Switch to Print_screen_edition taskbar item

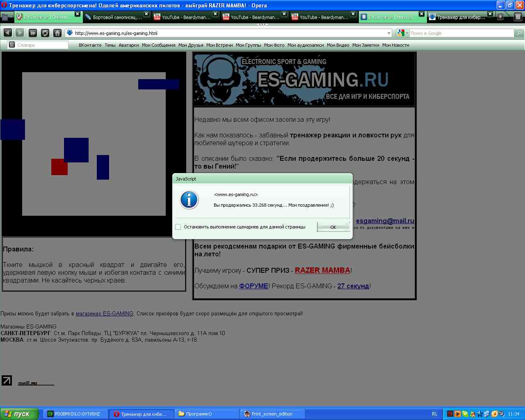pyautogui.click(x=272, y=414)
